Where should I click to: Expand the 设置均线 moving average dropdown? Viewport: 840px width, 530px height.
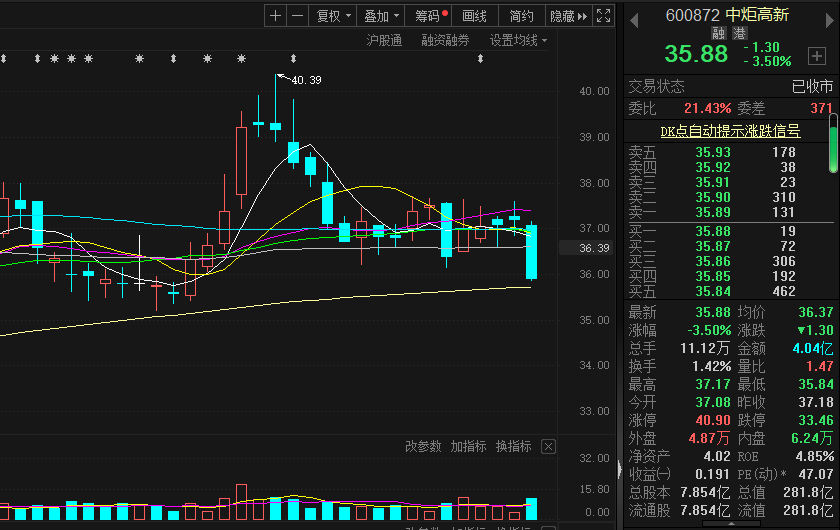pos(518,40)
